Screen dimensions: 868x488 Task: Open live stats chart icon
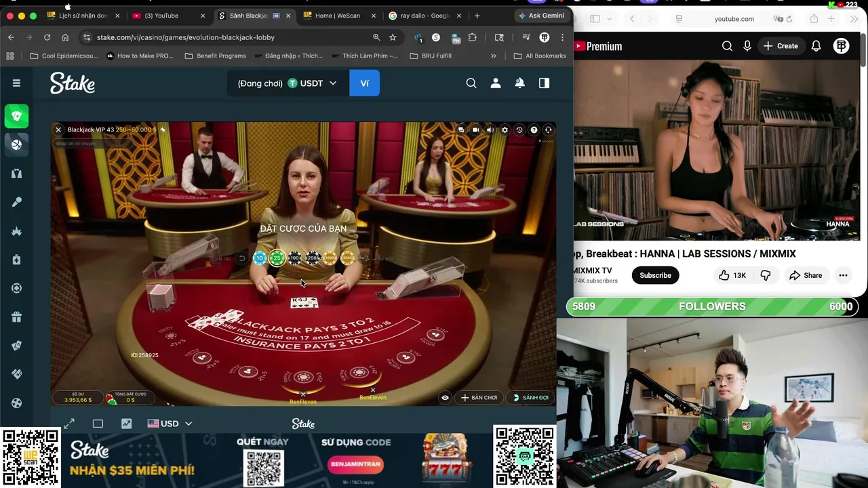click(x=126, y=424)
